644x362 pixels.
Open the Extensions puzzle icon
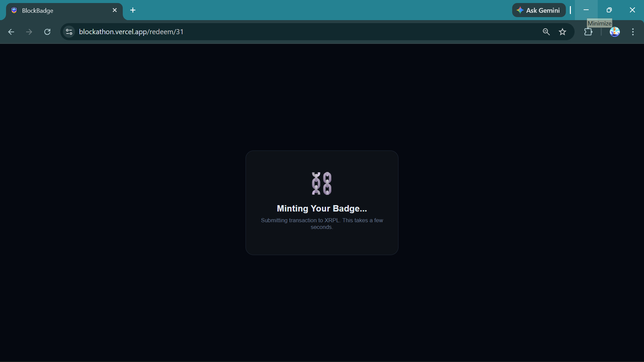click(x=588, y=32)
